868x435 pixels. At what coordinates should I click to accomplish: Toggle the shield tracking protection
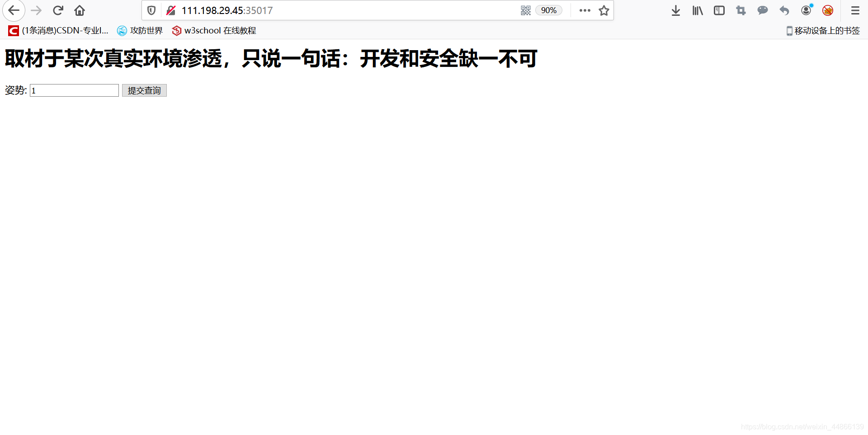click(151, 10)
